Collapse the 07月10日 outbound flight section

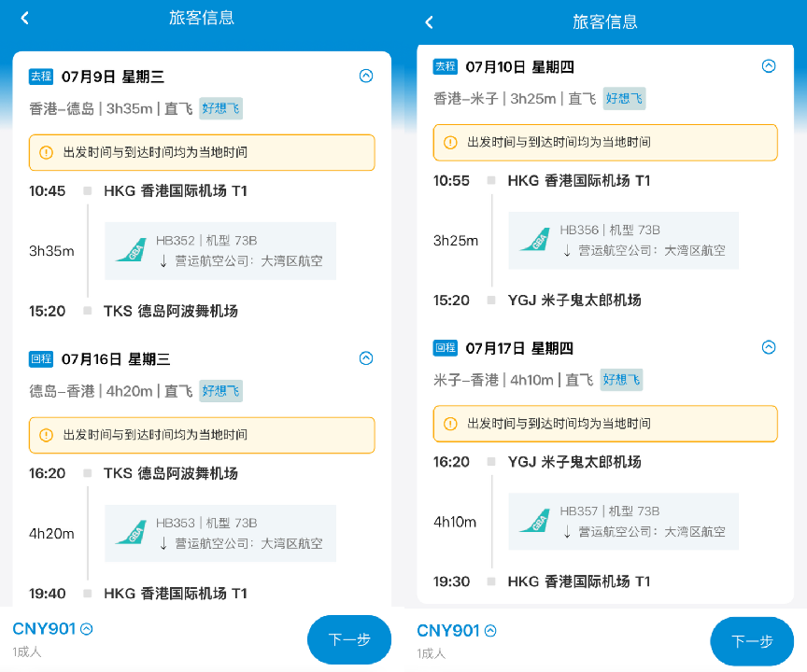[769, 66]
